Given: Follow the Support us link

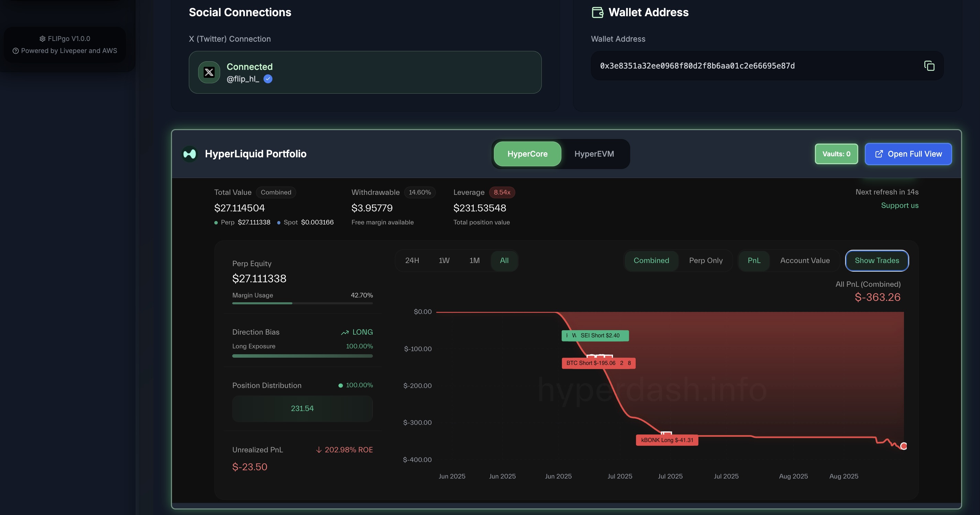Looking at the screenshot, I should [x=900, y=206].
